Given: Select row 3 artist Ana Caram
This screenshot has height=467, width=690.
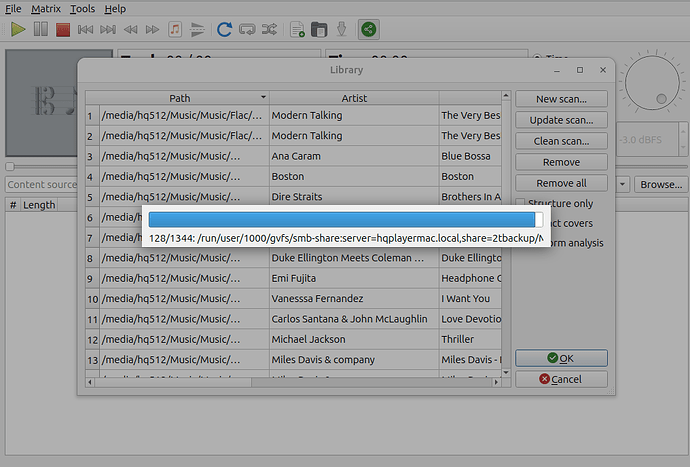Looking at the screenshot, I should coord(354,156).
